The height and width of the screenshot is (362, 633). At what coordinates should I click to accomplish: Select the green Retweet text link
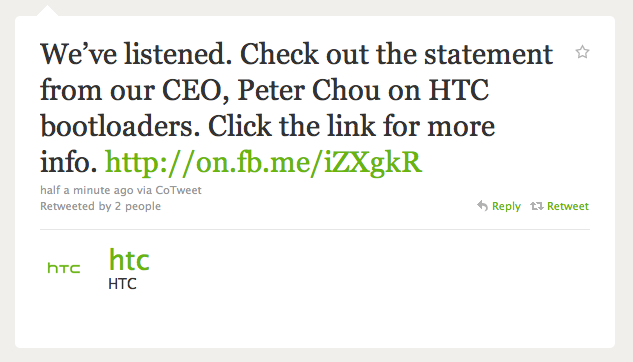[x=568, y=206]
